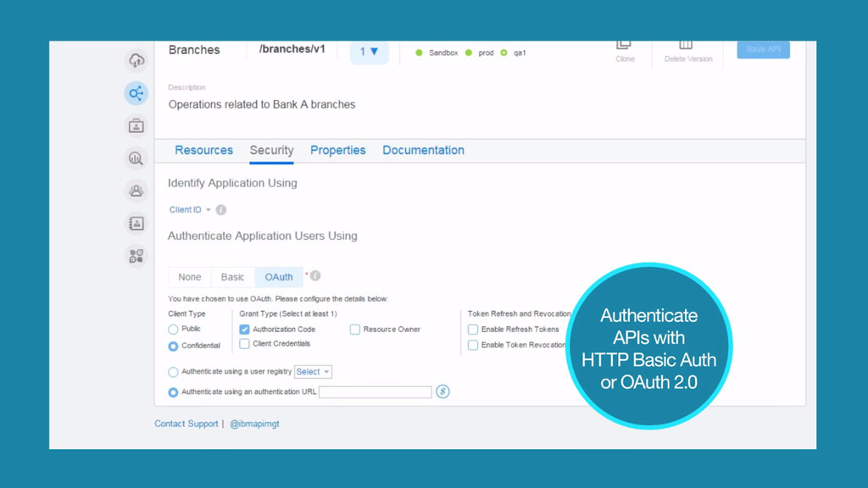Open the Contact Support link

click(x=186, y=424)
